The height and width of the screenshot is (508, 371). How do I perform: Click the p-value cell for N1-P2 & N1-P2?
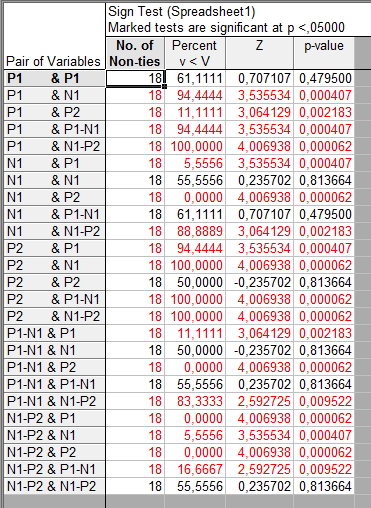tap(324, 486)
